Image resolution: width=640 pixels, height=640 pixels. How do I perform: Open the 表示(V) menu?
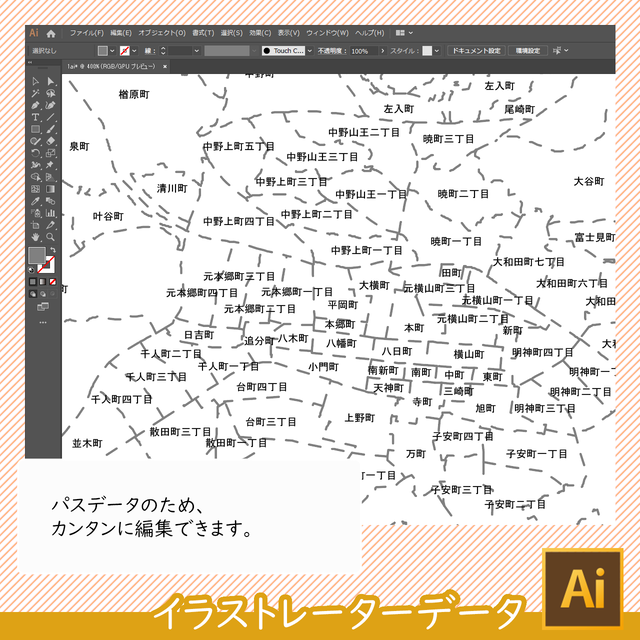pos(289,33)
